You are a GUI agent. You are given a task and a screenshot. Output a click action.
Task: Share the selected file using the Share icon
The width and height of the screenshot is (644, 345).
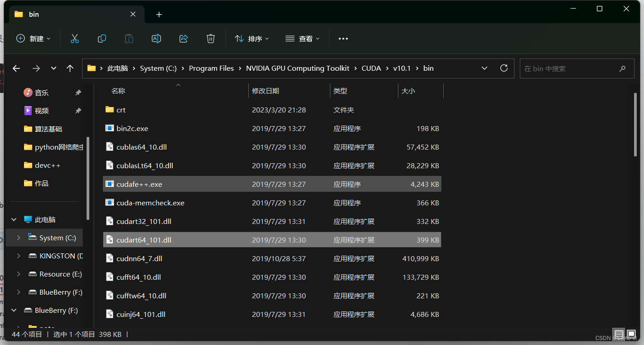pyautogui.click(x=183, y=39)
